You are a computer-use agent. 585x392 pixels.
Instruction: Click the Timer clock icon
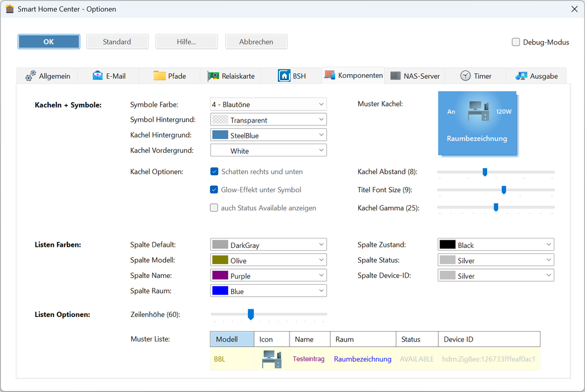pyautogui.click(x=465, y=76)
